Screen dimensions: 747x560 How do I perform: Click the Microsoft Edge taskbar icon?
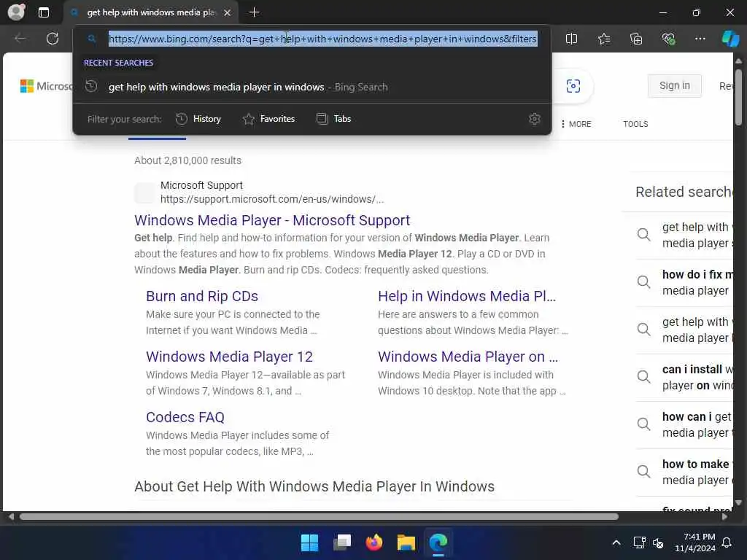[438, 542]
